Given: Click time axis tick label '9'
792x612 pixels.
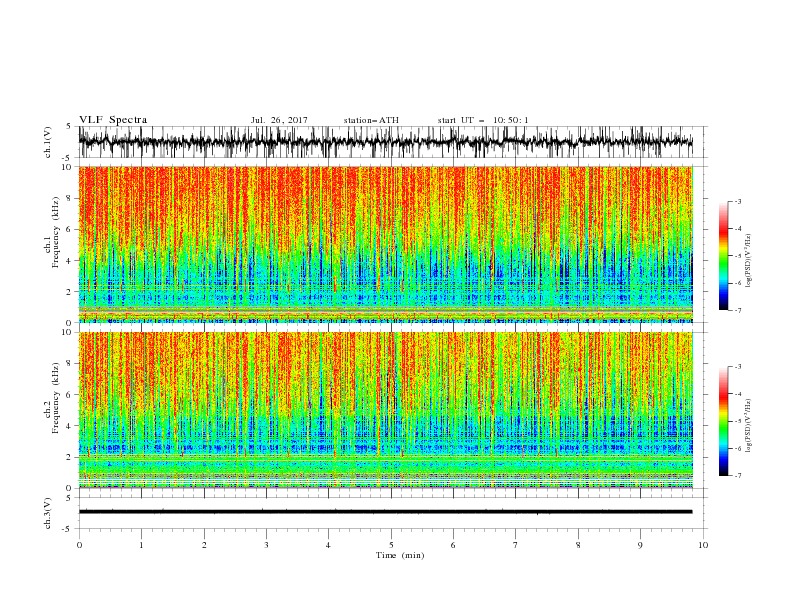Looking at the screenshot, I should click(640, 545).
